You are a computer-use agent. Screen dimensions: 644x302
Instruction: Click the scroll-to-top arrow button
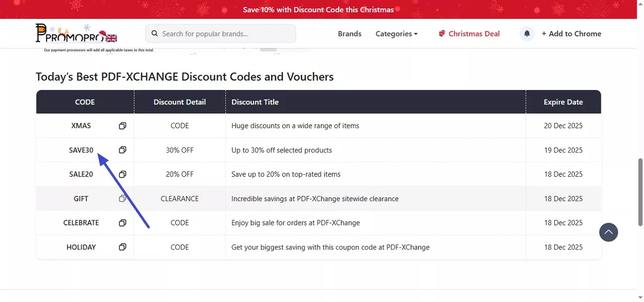(608, 232)
